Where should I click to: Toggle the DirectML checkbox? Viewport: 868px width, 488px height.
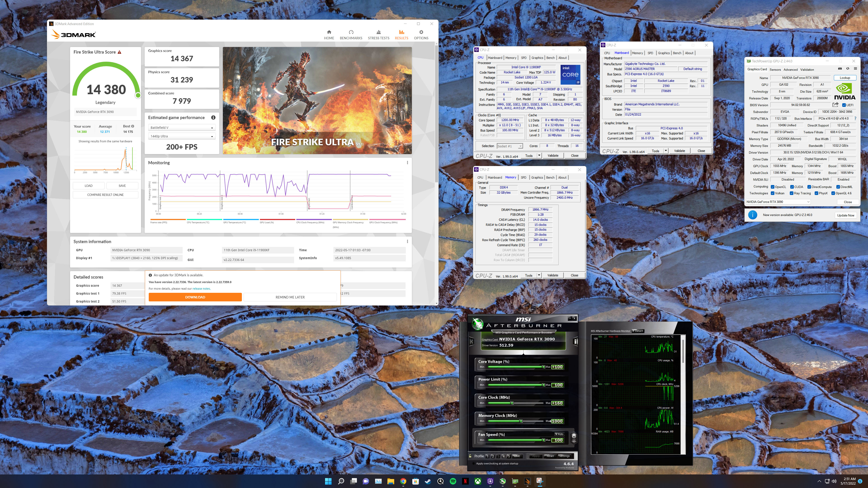838,187
